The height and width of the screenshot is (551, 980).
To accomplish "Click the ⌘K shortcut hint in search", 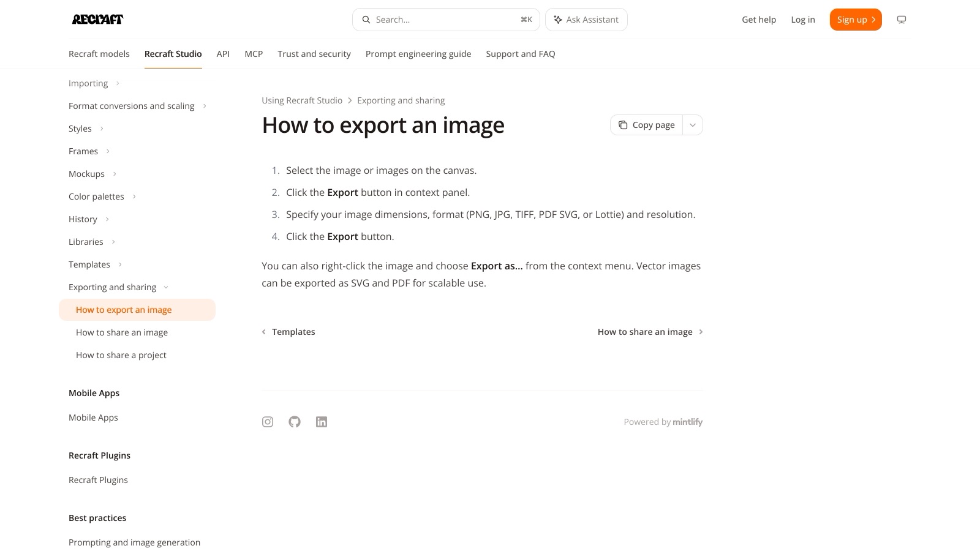I will coord(526,20).
